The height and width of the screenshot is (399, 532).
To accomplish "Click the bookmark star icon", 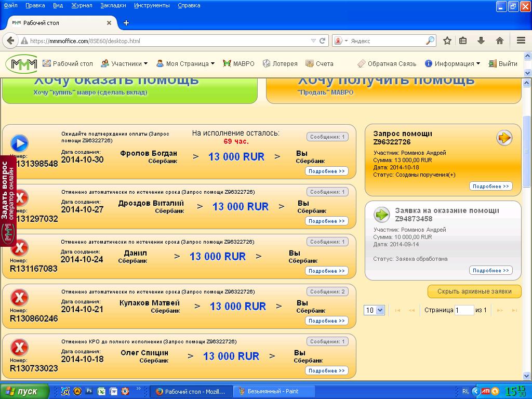I will point(447,41).
